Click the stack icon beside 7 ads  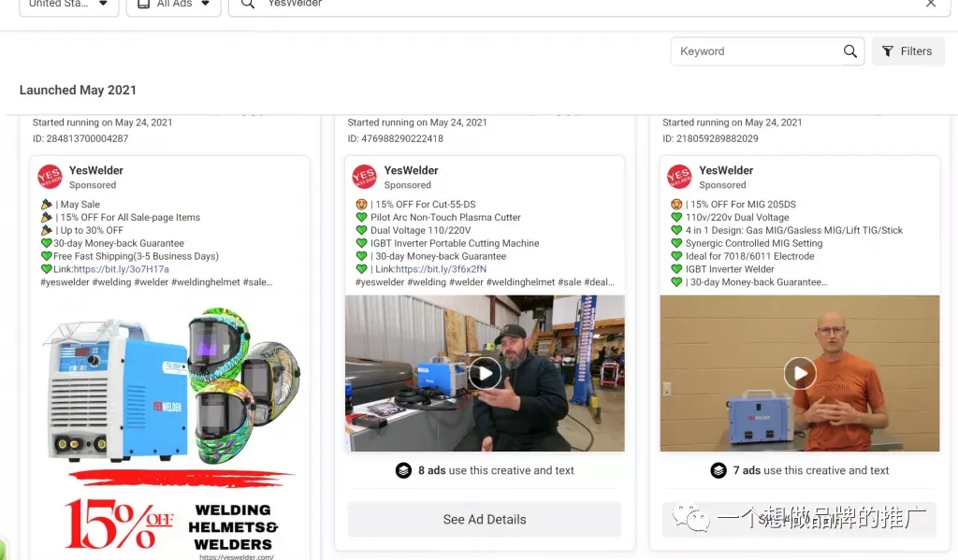(718, 470)
